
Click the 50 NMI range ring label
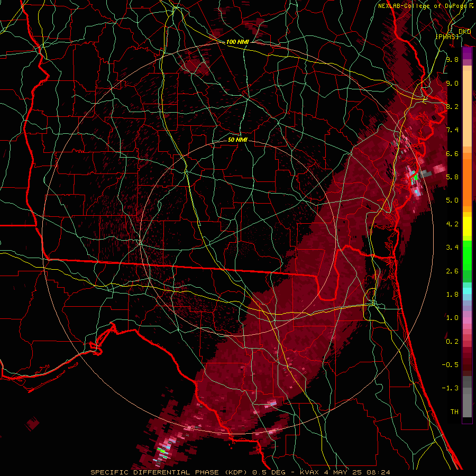tap(237, 140)
